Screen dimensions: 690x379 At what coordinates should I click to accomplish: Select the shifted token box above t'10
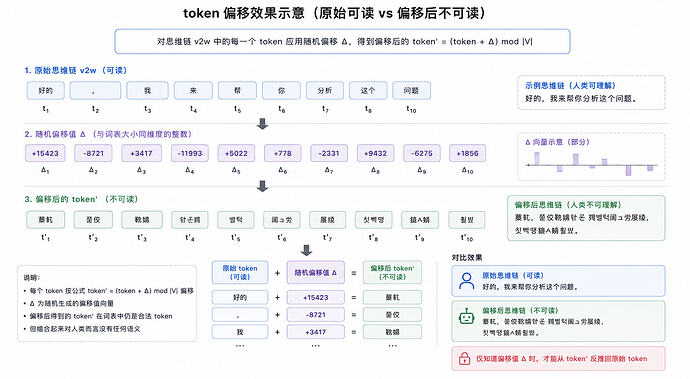click(466, 220)
